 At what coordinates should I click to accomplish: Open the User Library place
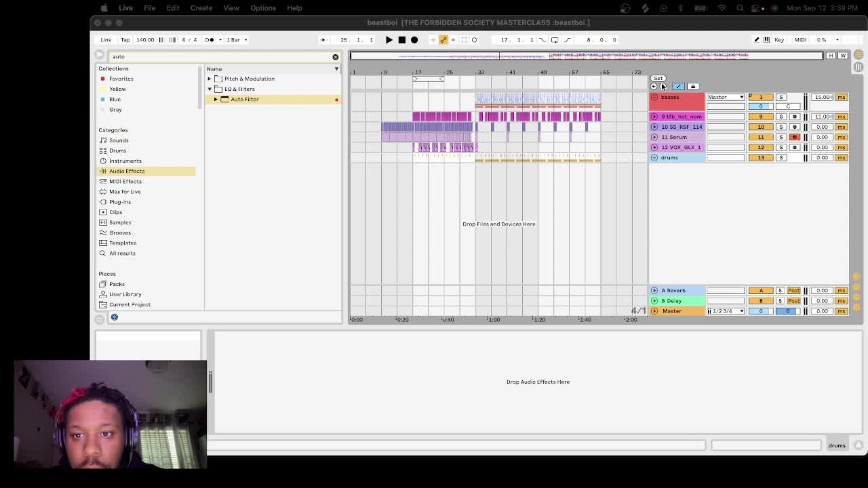tap(125, 294)
